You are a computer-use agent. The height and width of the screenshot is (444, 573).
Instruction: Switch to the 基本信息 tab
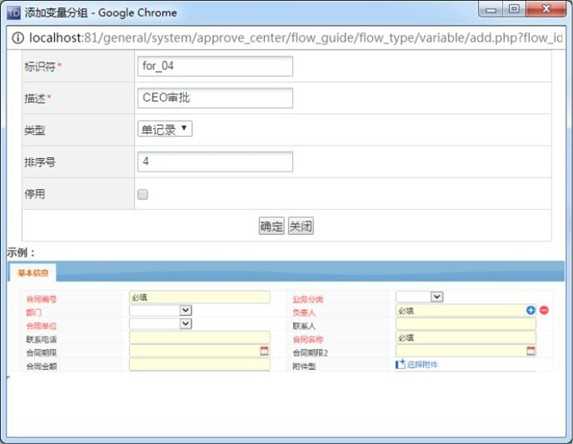33,273
